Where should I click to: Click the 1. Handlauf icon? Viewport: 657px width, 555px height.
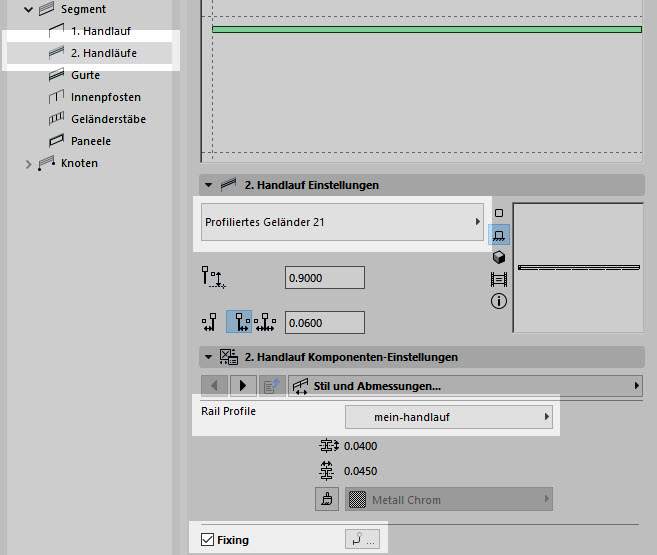[x=56, y=31]
